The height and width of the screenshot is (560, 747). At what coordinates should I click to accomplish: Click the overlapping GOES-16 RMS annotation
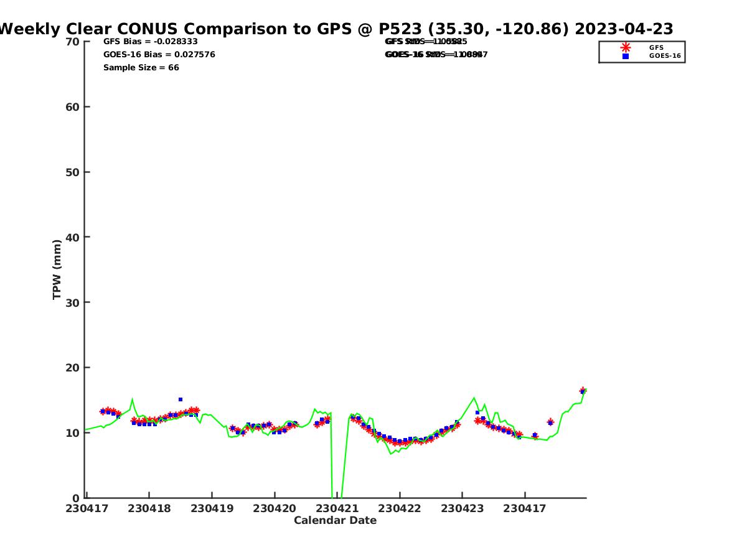[436, 54]
